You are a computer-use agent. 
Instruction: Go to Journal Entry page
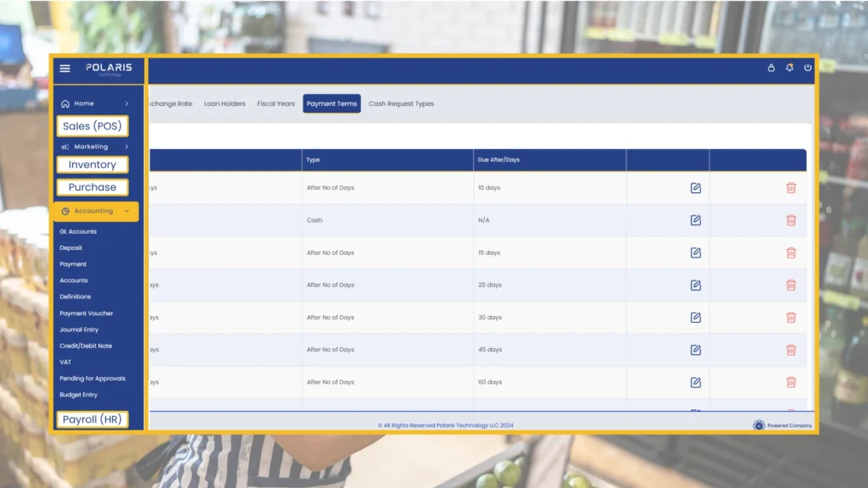(x=79, y=330)
